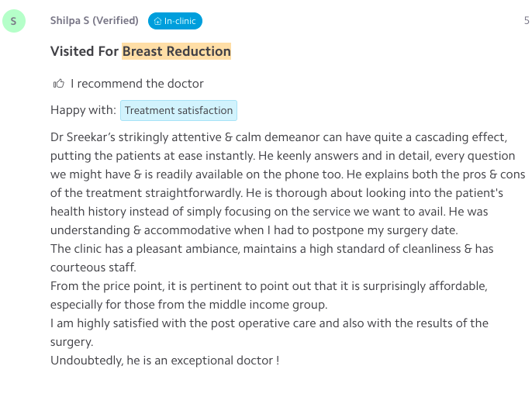This screenshot has height=397, width=532.
Task: Click "I recommend the doctor" text
Action: pyautogui.click(x=137, y=83)
